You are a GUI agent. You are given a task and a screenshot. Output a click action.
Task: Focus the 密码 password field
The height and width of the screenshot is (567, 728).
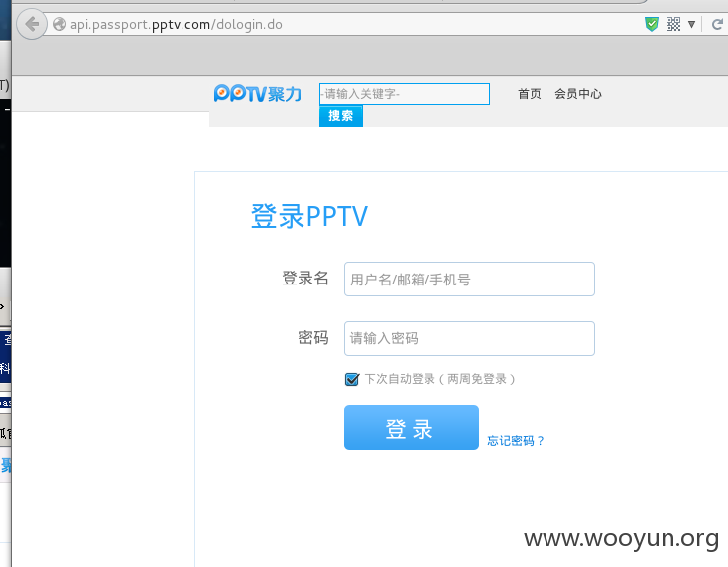click(x=469, y=338)
